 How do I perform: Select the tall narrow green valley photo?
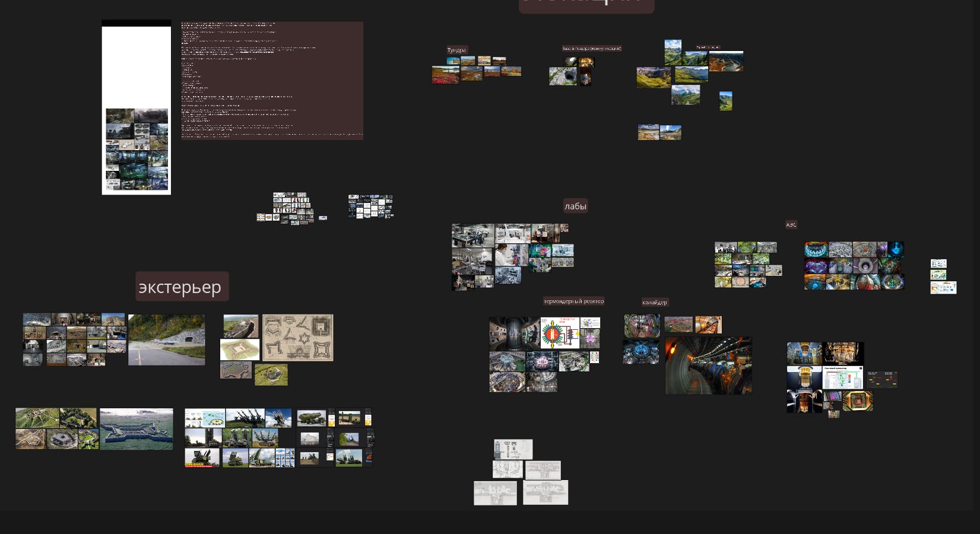[x=725, y=101]
